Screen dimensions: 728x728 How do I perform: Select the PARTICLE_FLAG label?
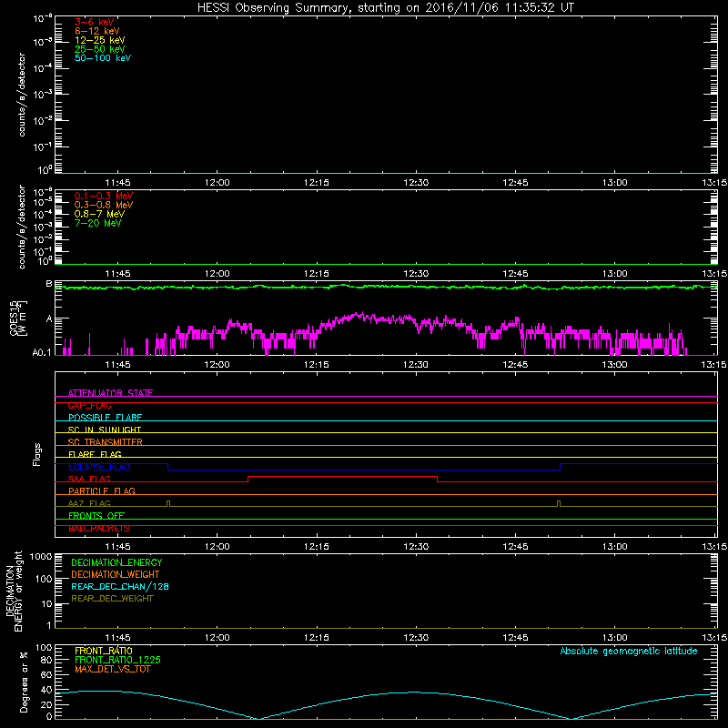click(102, 491)
